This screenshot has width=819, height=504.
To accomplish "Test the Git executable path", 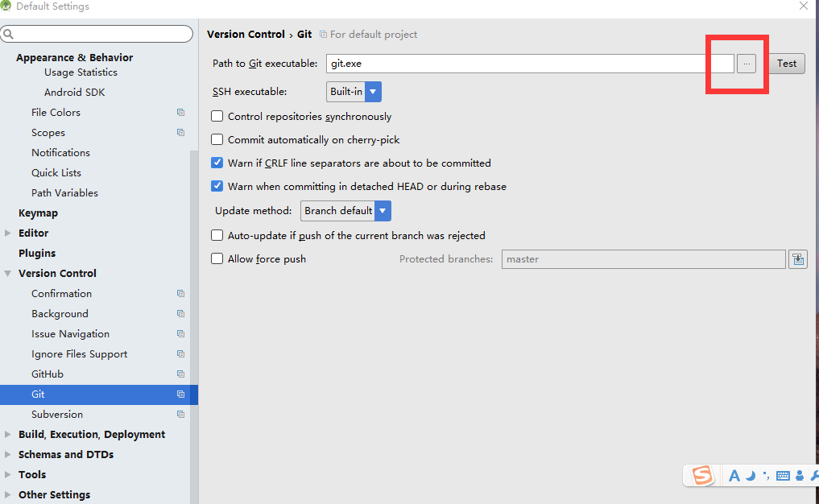I will tap(787, 64).
